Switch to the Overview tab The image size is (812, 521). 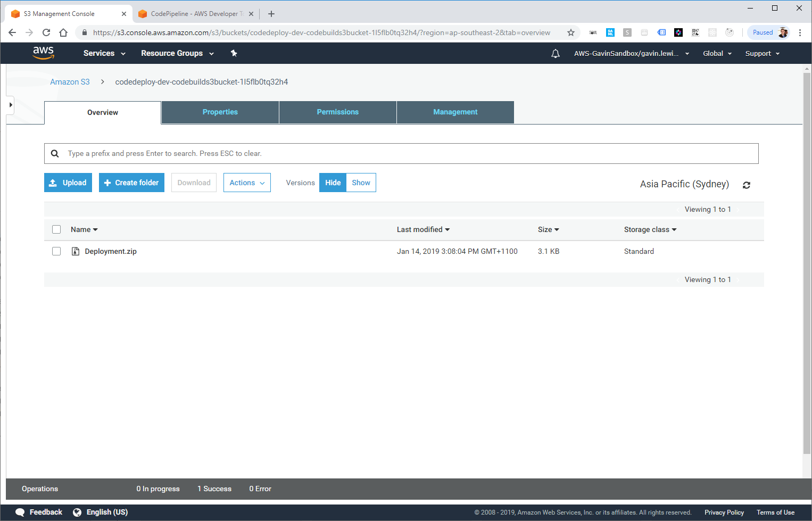[x=103, y=112]
